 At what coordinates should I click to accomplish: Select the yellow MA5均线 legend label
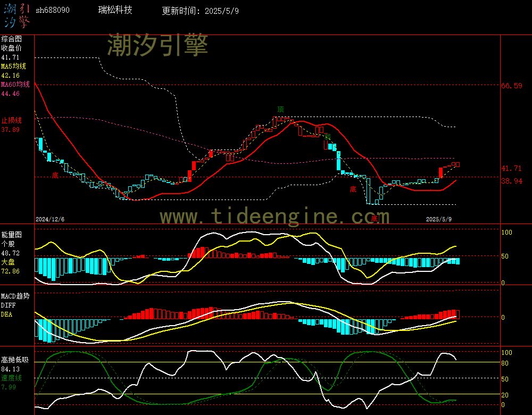13,66
